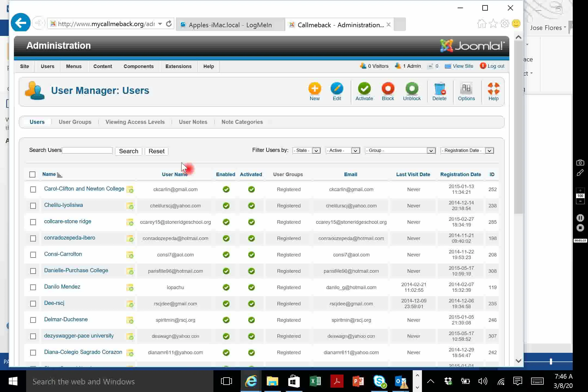The height and width of the screenshot is (392, 588).
Task: Click the Unblock toolbar icon
Action: 412,89
